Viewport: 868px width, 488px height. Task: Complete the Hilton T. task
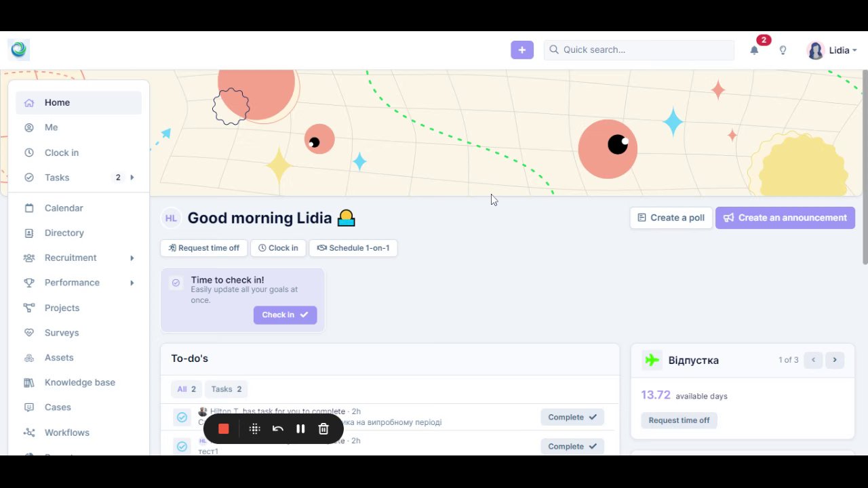tap(572, 418)
